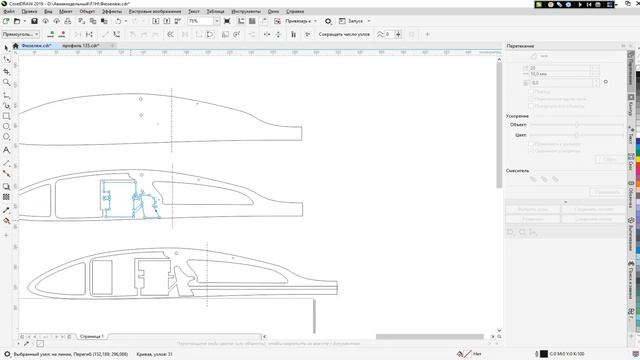The height and width of the screenshot is (360, 640).
Task: Click the Export icon in toolbar
Action: coord(167,21)
